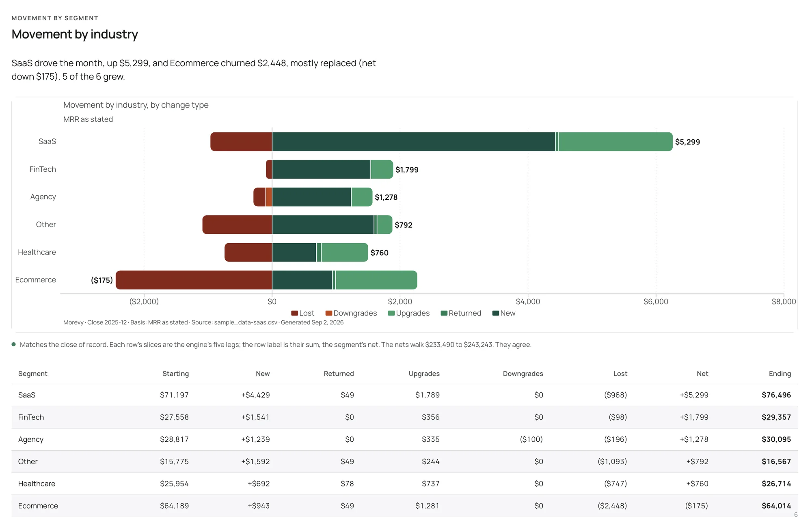
Task: Click the 'Net' table column header
Action: [x=702, y=374]
